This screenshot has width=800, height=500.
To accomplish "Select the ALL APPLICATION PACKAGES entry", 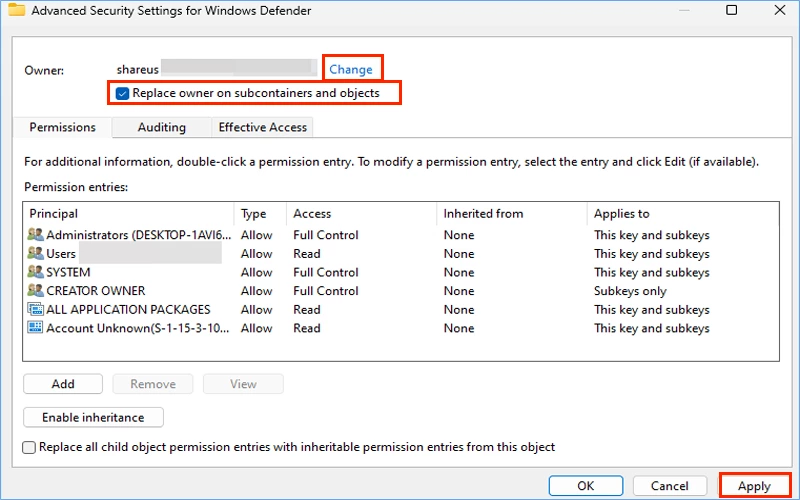I will tap(401, 309).
